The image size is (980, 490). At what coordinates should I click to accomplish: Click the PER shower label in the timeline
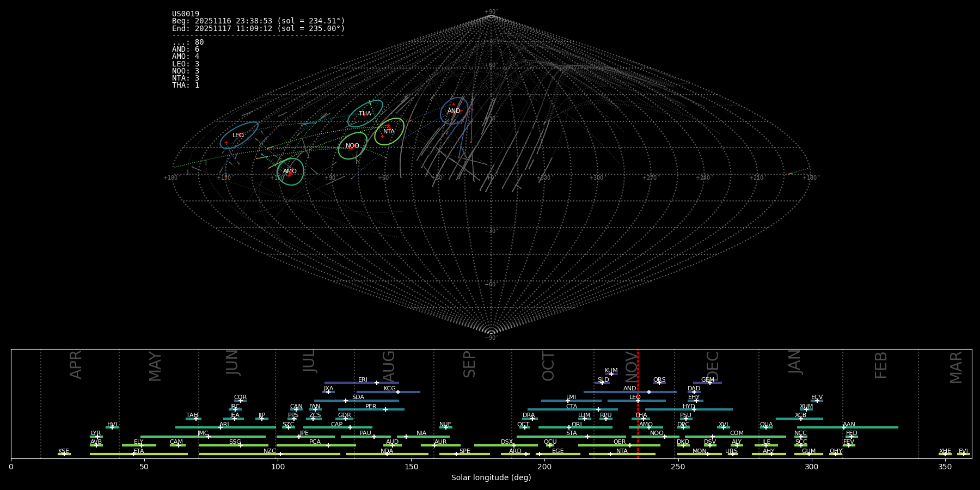click(x=371, y=407)
